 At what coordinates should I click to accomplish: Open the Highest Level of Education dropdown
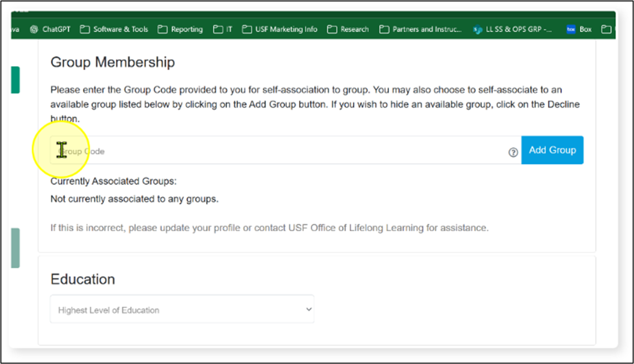182,309
